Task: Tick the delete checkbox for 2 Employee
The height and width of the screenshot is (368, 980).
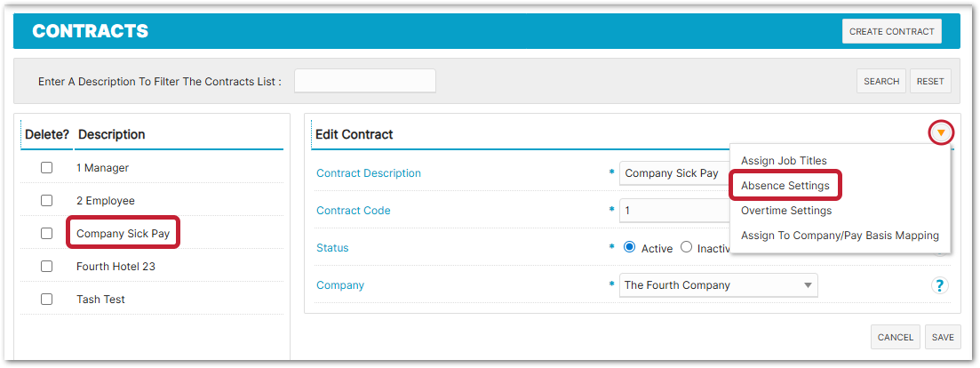Action: pyautogui.click(x=46, y=200)
